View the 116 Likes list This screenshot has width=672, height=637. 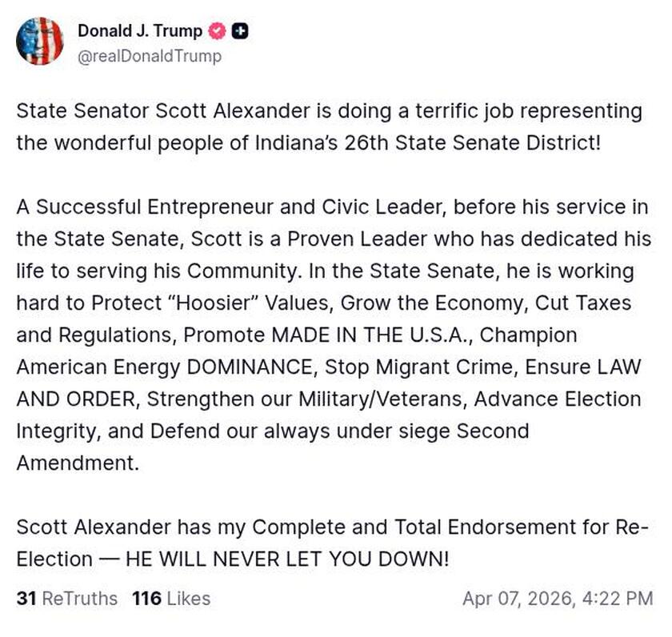[x=170, y=598]
